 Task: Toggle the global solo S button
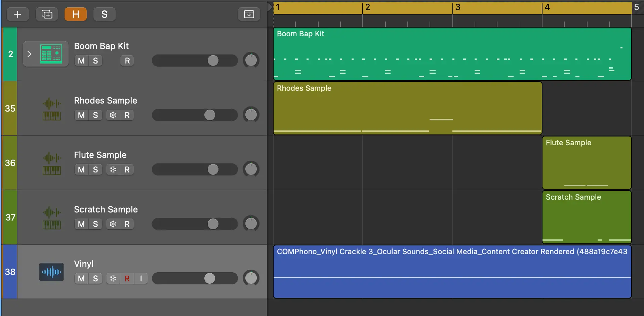105,14
